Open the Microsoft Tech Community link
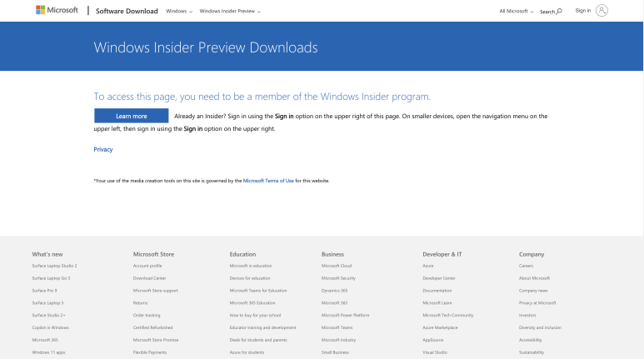 pyautogui.click(x=448, y=315)
